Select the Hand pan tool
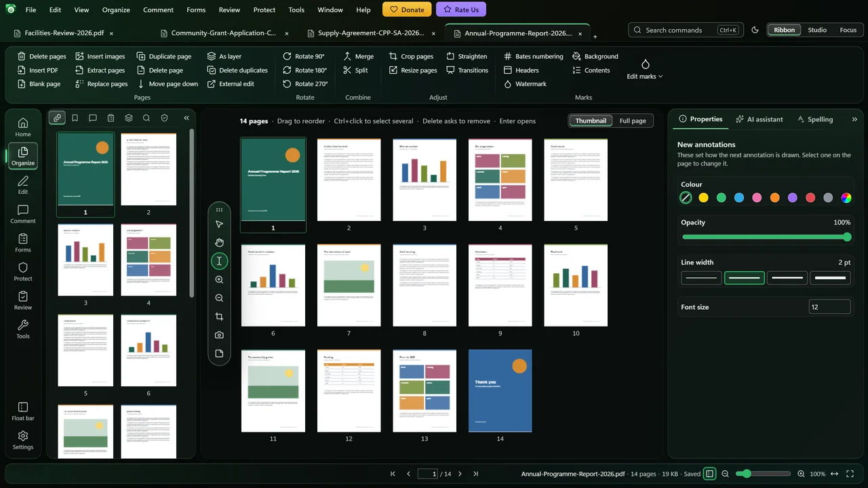The width and height of the screenshot is (868, 488). tap(219, 243)
